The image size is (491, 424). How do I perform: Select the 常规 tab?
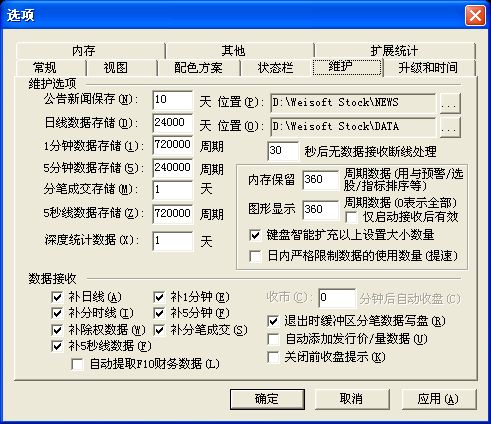(x=51, y=68)
